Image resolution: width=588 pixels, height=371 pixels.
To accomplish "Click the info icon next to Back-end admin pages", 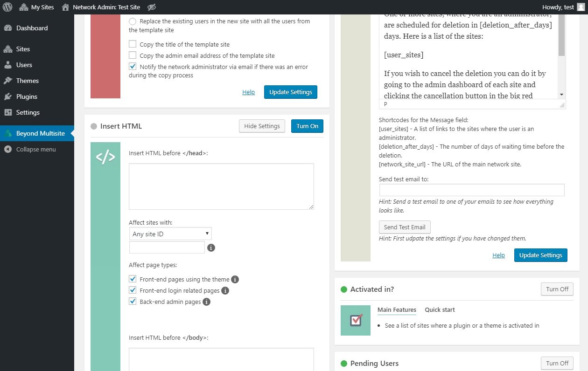I will pyautogui.click(x=206, y=301).
